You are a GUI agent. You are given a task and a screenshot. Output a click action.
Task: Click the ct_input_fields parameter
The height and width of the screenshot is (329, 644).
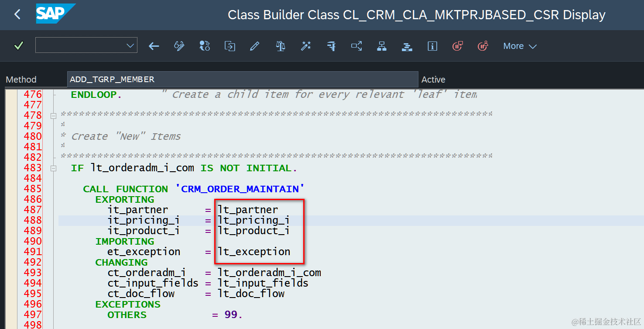(x=153, y=284)
